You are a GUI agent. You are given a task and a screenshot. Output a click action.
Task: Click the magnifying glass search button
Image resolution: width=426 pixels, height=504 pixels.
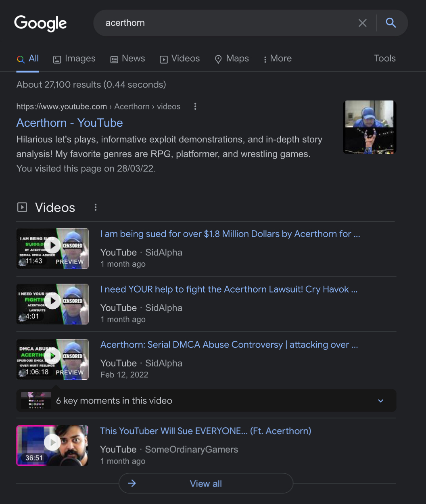(x=390, y=23)
